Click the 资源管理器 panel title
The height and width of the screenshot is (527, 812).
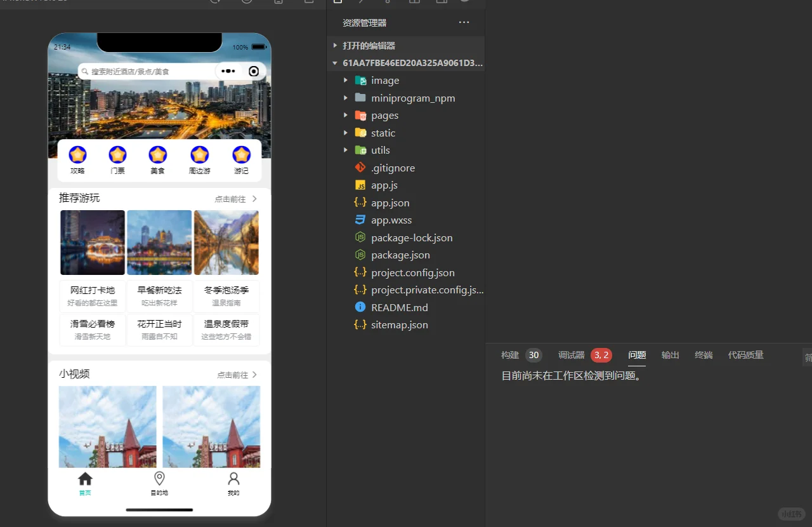(x=365, y=23)
